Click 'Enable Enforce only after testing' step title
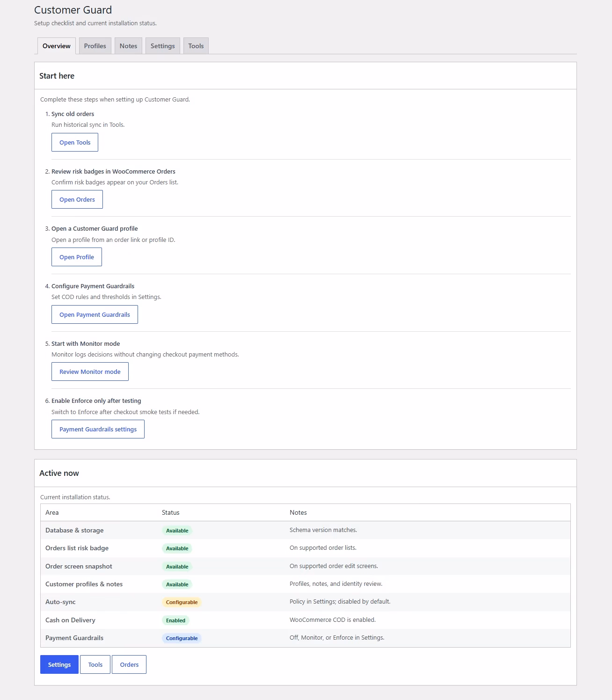Viewport: 612px width, 700px height. [x=96, y=401]
